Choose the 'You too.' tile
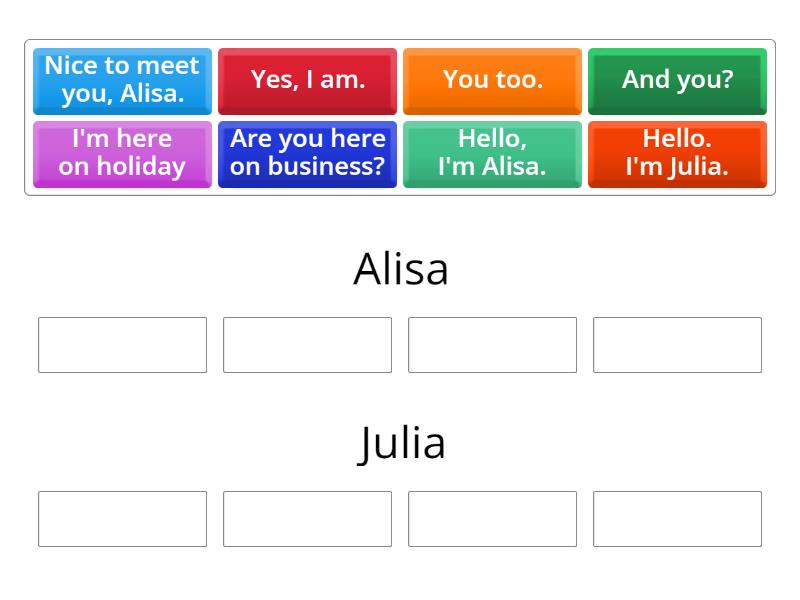This screenshot has height=600, width=800. tap(492, 80)
